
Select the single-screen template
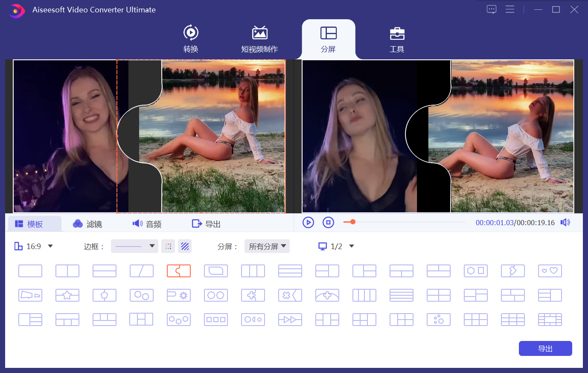point(30,271)
